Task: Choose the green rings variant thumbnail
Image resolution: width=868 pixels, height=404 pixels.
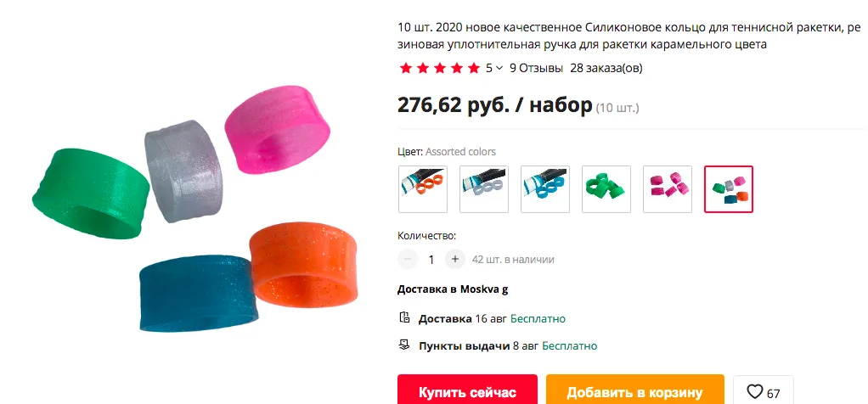Action: 606,189
